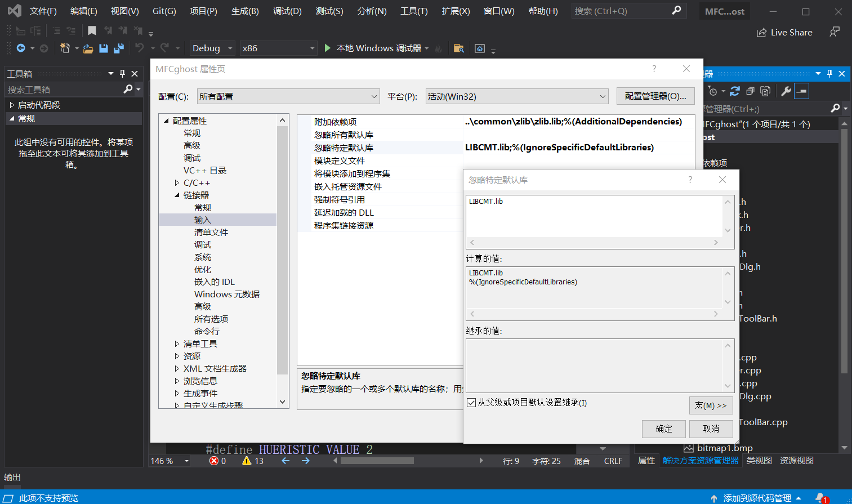Click the Open File folder icon
This screenshot has width=852, height=504.
[x=88, y=48]
